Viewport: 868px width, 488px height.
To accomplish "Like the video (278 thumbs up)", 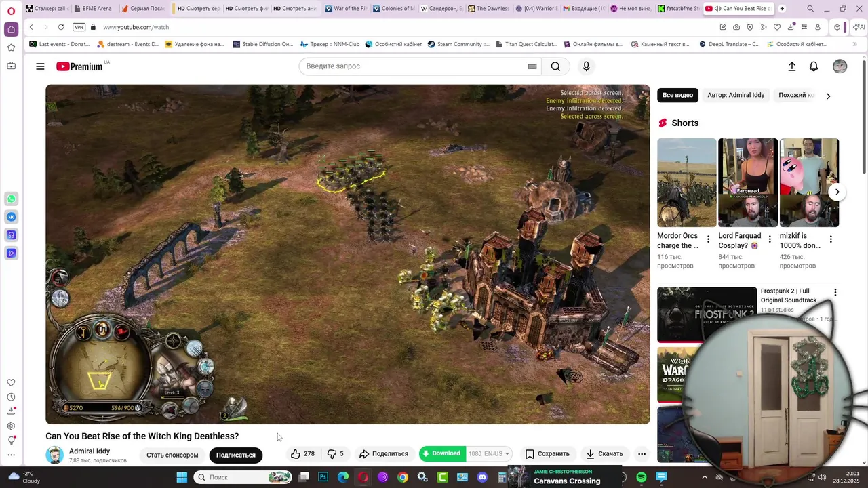I will pos(303,454).
